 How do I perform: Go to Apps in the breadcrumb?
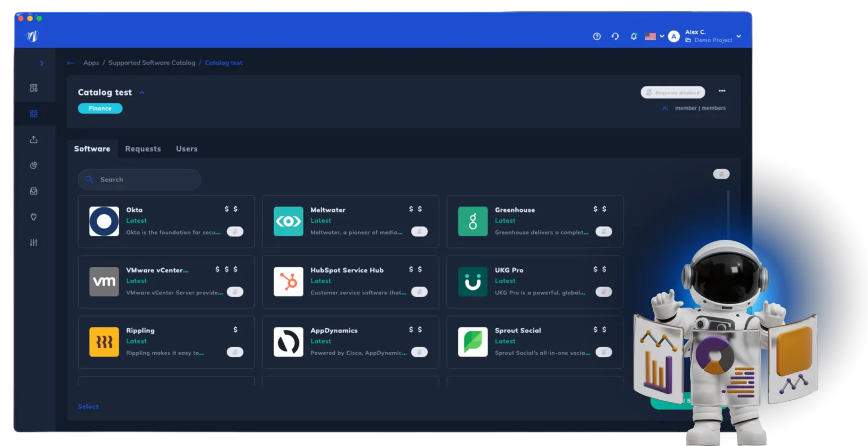pos(91,63)
